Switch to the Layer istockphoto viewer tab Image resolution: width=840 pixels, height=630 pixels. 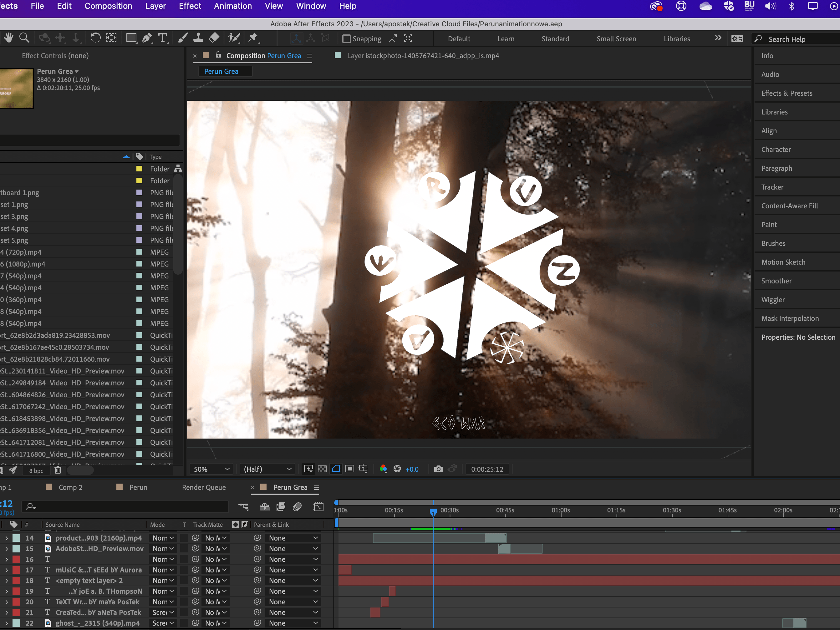tap(423, 56)
